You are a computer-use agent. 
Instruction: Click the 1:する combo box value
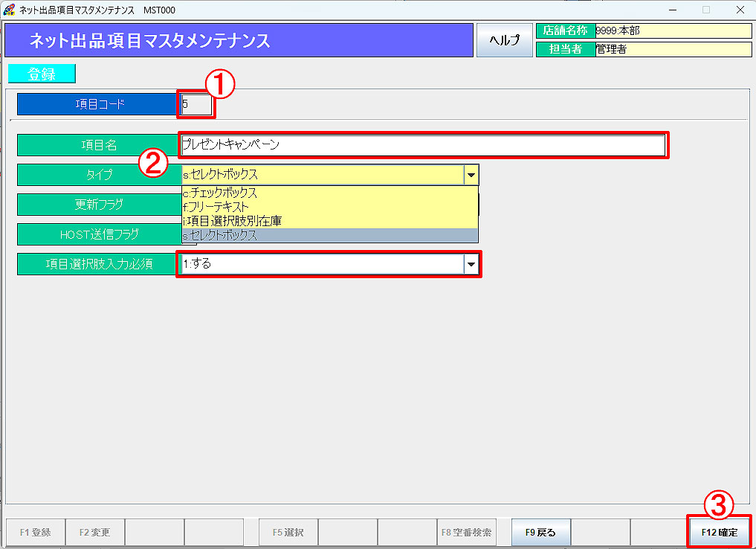coord(323,264)
